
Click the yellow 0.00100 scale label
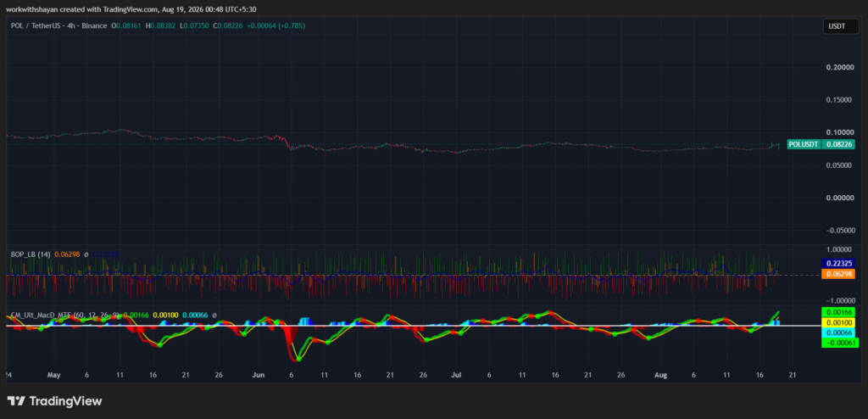click(840, 322)
